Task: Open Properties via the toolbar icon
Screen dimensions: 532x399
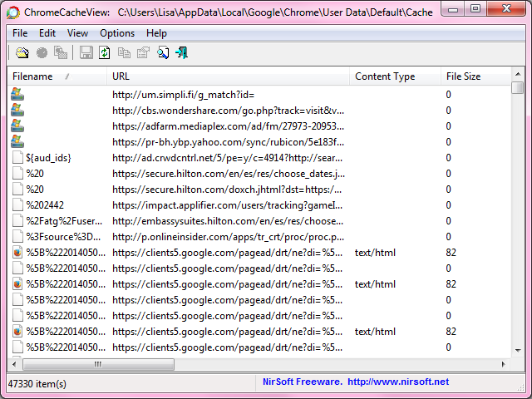Action: pyautogui.click(x=143, y=53)
